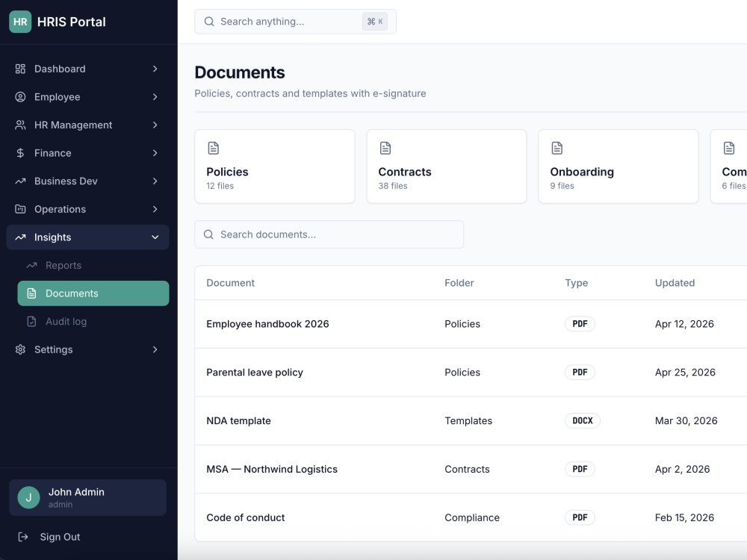Open the Policies folder card
Viewport: 747px width, 560px height.
click(x=275, y=167)
